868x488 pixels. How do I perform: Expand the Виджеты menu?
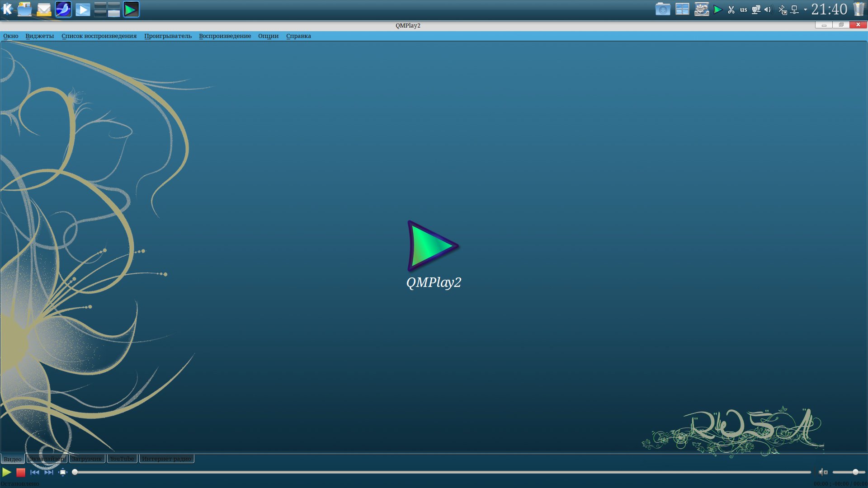(x=39, y=36)
